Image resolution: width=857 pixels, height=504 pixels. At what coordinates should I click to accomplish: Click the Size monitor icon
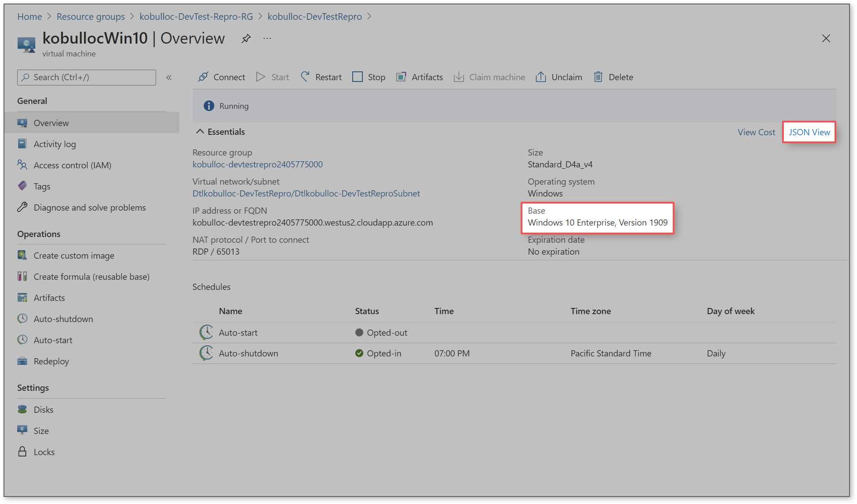(x=22, y=430)
